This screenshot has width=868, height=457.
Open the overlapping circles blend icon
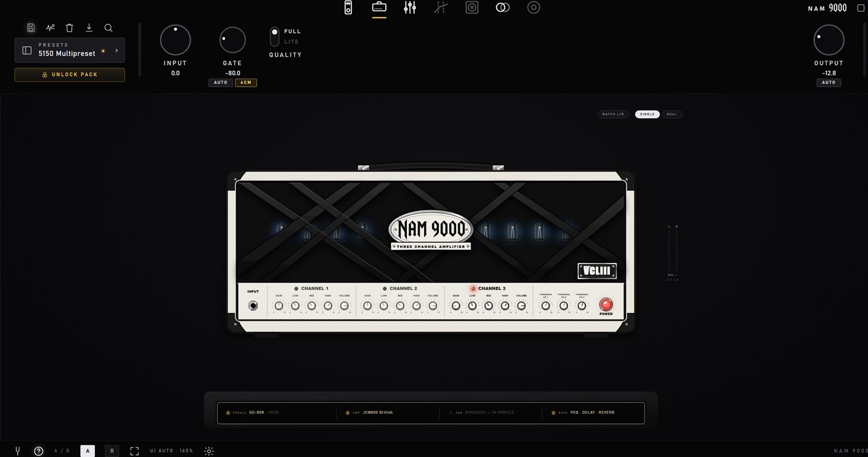click(503, 8)
